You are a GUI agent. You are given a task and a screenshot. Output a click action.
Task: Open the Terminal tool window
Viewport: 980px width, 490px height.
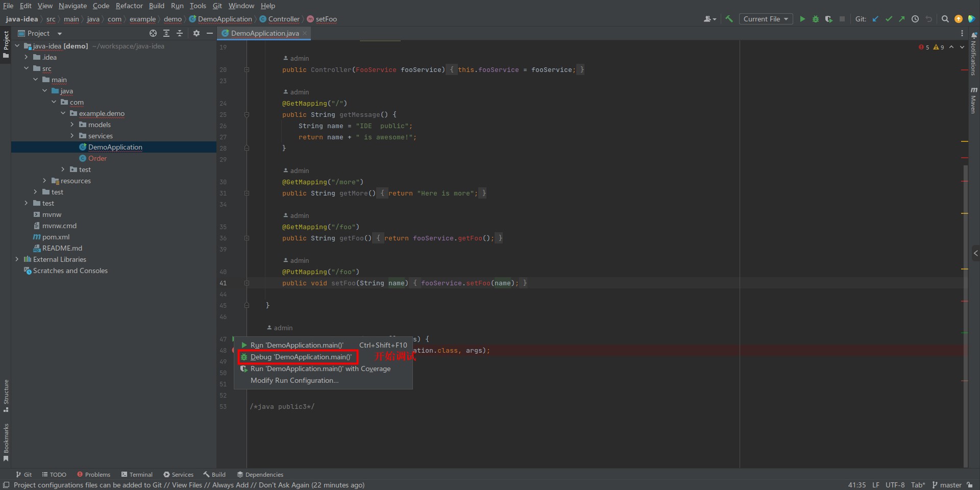click(137, 474)
